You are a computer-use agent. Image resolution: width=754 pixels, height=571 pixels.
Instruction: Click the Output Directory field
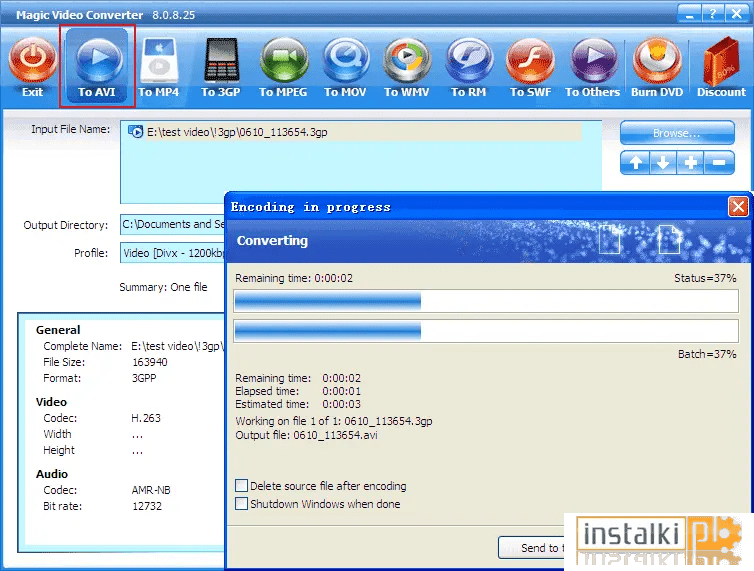pyautogui.click(x=172, y=224)
